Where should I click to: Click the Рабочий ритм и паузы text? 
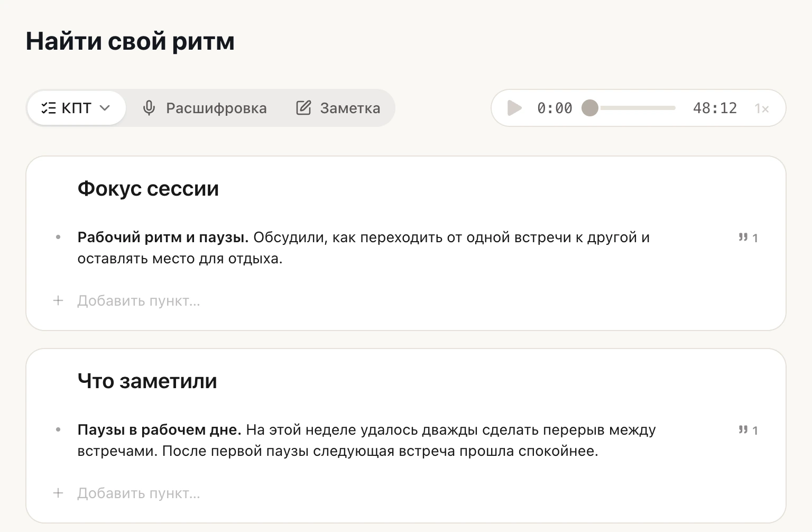[163, 237]
